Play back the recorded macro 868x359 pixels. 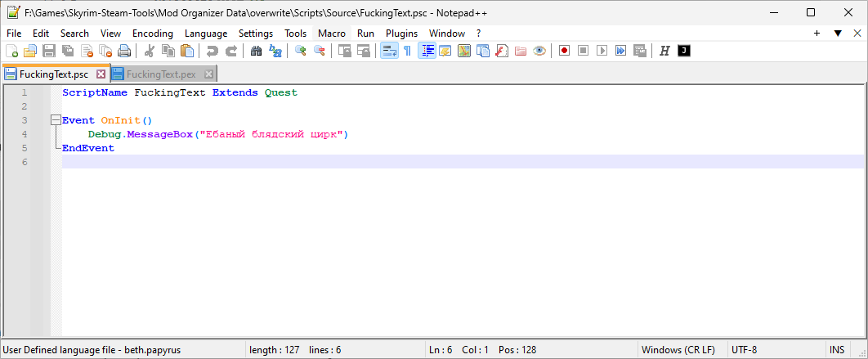tap(602, 51)
